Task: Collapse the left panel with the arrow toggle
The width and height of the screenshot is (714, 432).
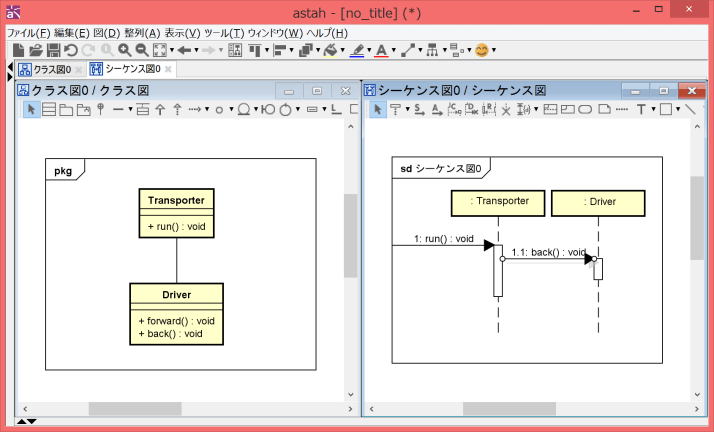Action: pos(11,69)
